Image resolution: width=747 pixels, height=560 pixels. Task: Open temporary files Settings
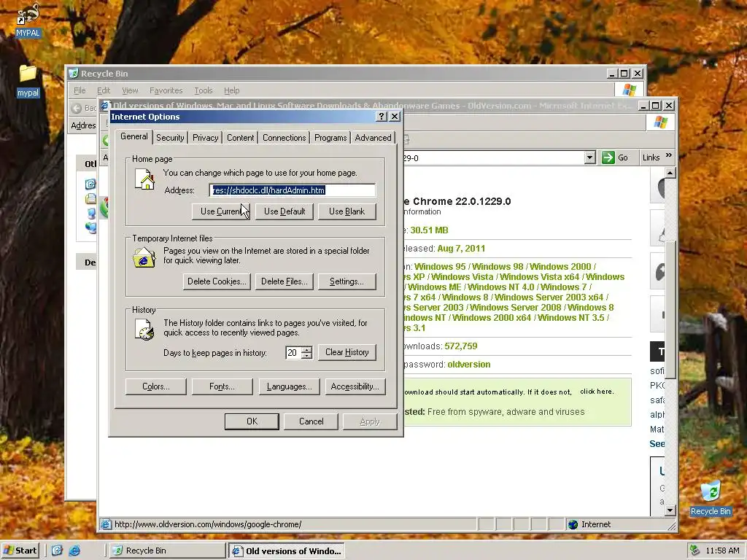347,281
